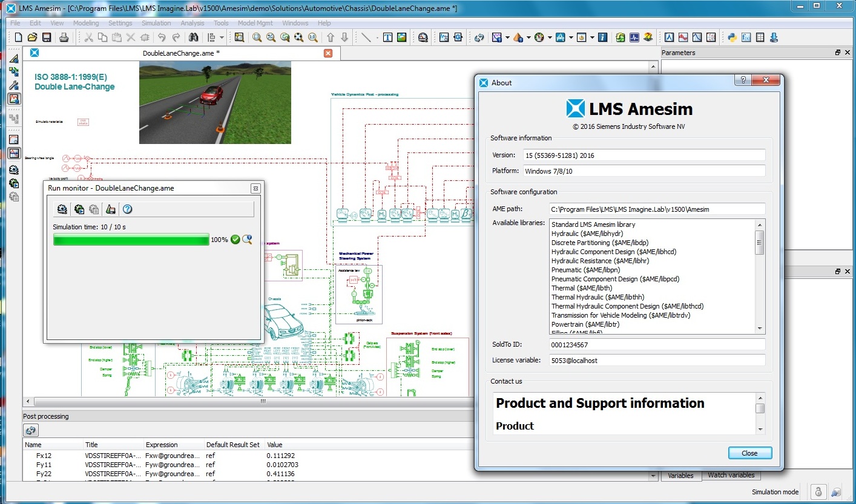Click the License variable field
Viewport: 856px width, 504px height.
pos(657,360)
